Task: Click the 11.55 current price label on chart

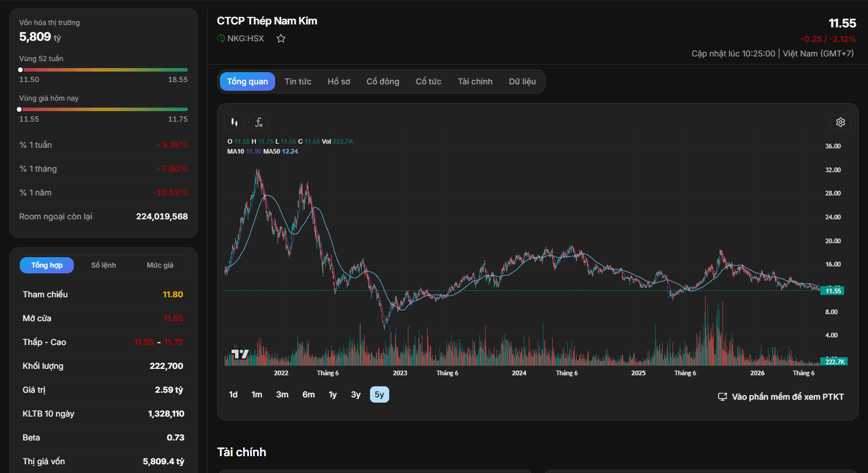Action: 833,291
